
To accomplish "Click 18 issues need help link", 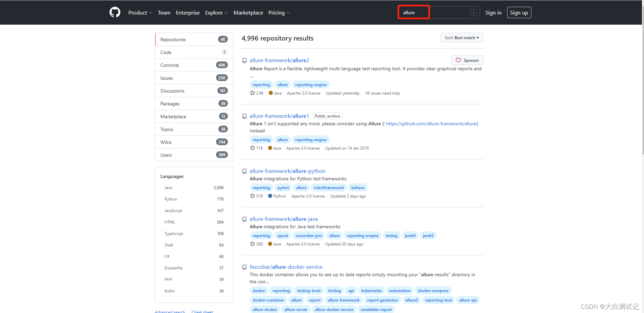I will 382,93.
